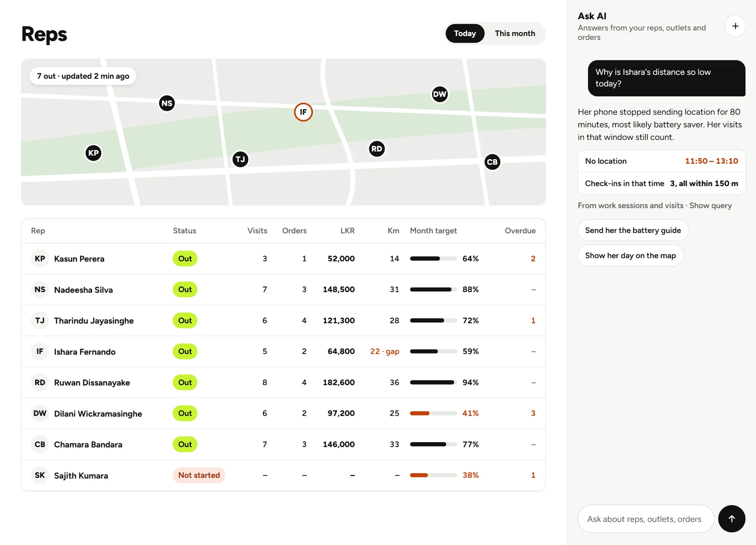This screenshot has height=545, width=756.
Task: Click the DW map marker
Action: coord(440,94)
